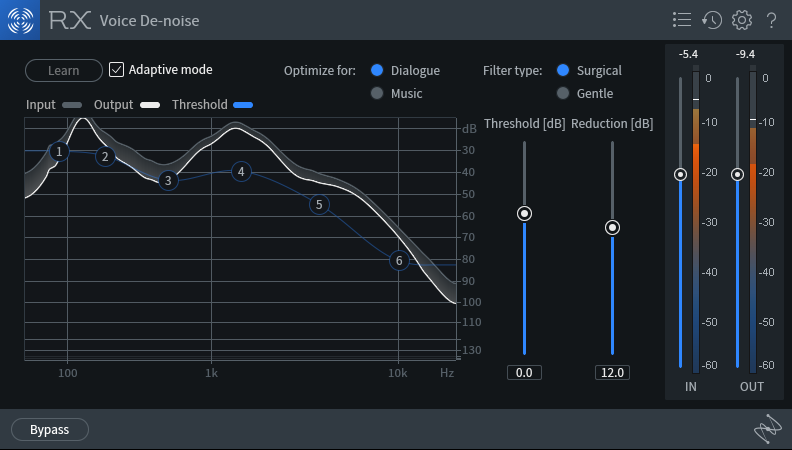This screenshot has height=450, width=792.
Task: Click the Bypass button
Action: [50, 429]
